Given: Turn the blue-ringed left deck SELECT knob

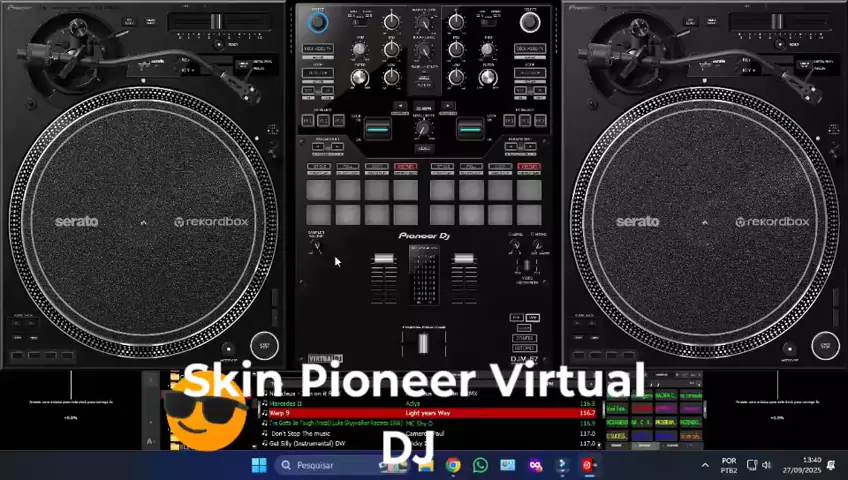Looking at the screenshot, I should pos(317,22).
